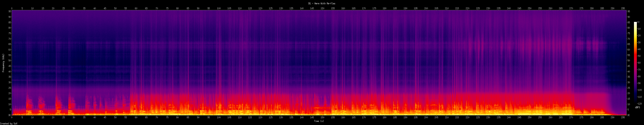Screen dimensions: 644x125
Task: Click '250' on the lower time axis
Action: 529,117
